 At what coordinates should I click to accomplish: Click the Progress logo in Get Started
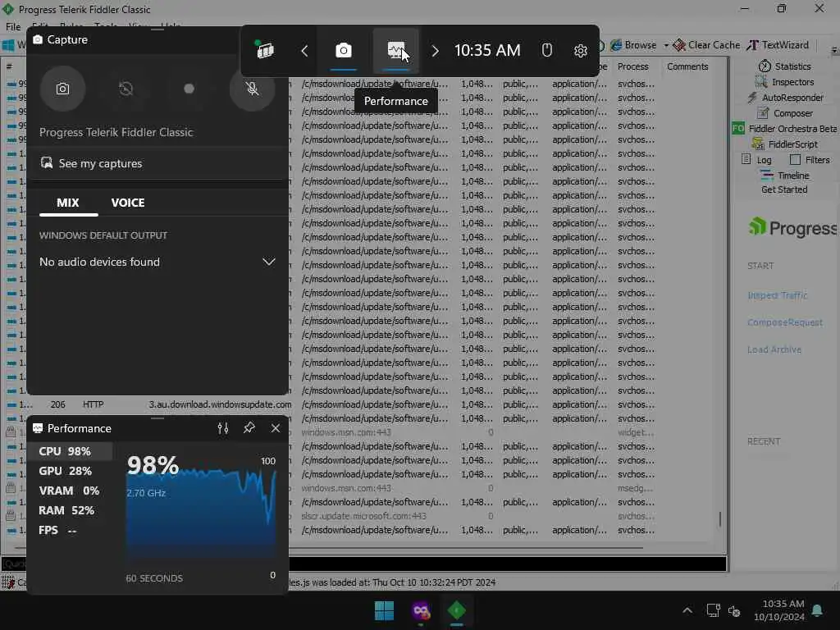point(792,228)
